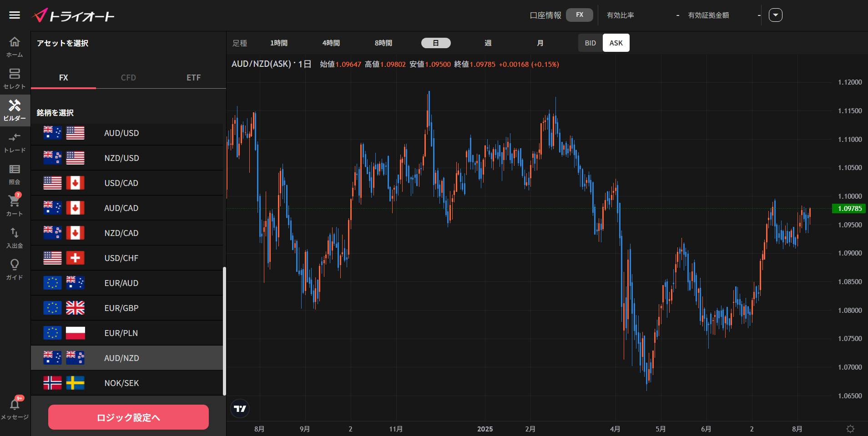Open the hamburger menu
Viewport: 868px width, 436px height.
15,15
